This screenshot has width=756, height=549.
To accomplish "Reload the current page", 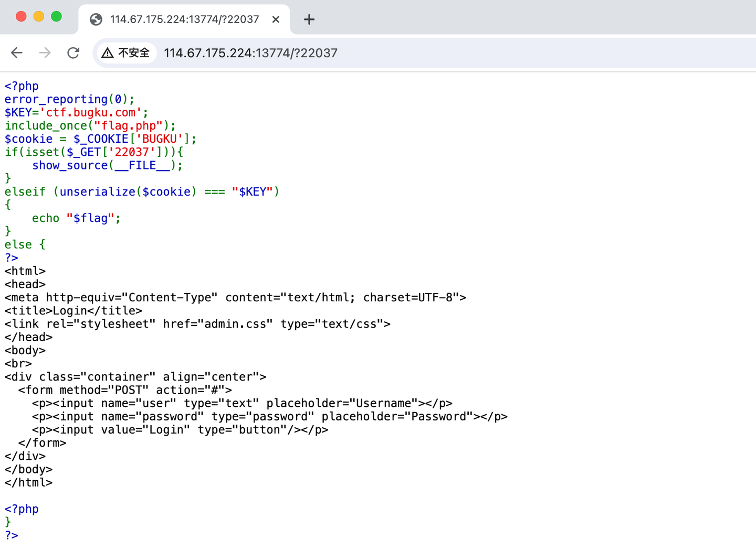I will tap(73, 52).
